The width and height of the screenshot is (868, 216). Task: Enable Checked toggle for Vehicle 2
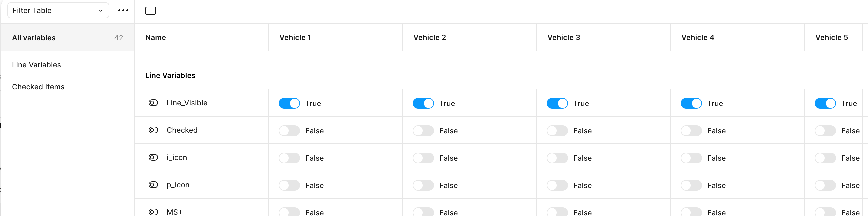tap(423, 131)
